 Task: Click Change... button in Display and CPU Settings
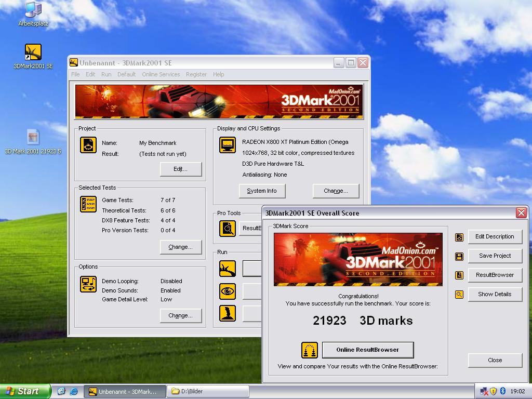pos(336,191)
